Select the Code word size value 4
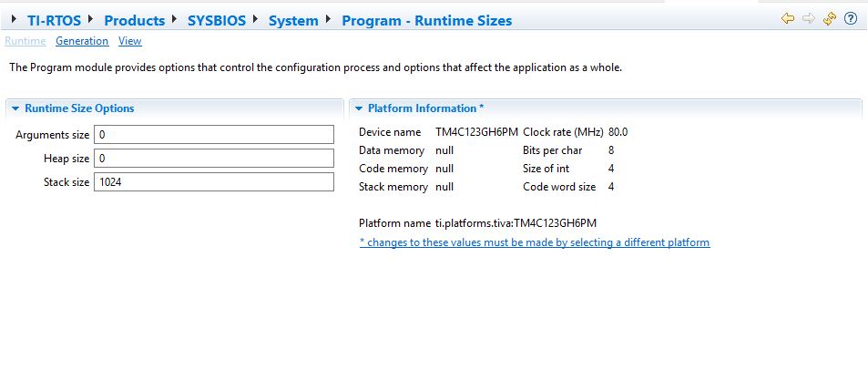 [611, 187]
